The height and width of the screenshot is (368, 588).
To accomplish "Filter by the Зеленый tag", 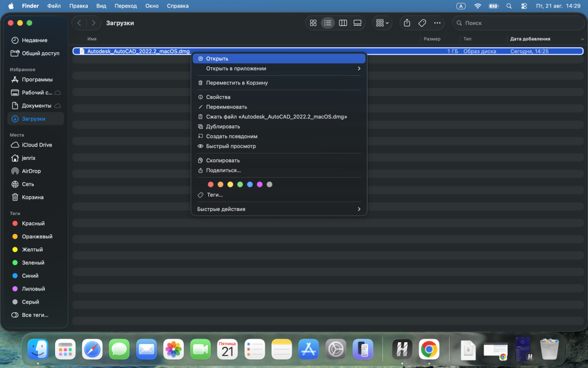I will (36, 262).
